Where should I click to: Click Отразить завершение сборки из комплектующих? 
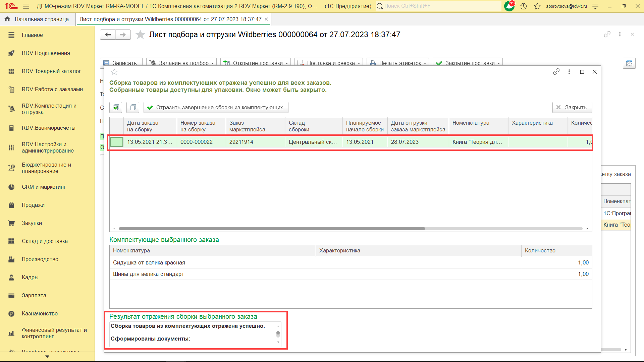click(x=216, y=107)
